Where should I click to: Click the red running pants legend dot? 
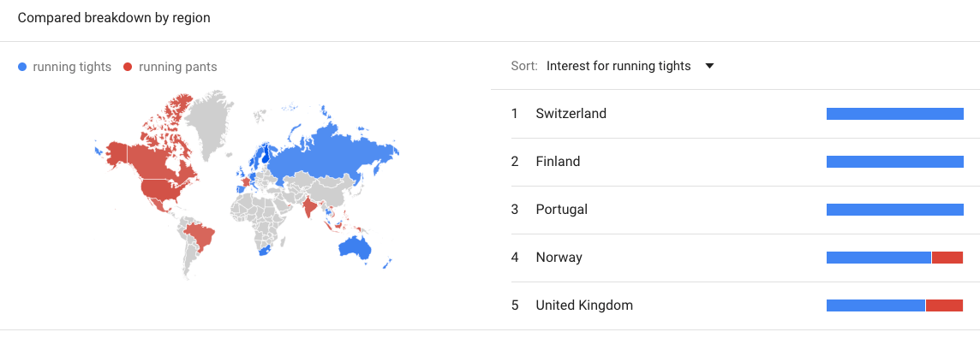pyautogui.click(x=128, y=67)
